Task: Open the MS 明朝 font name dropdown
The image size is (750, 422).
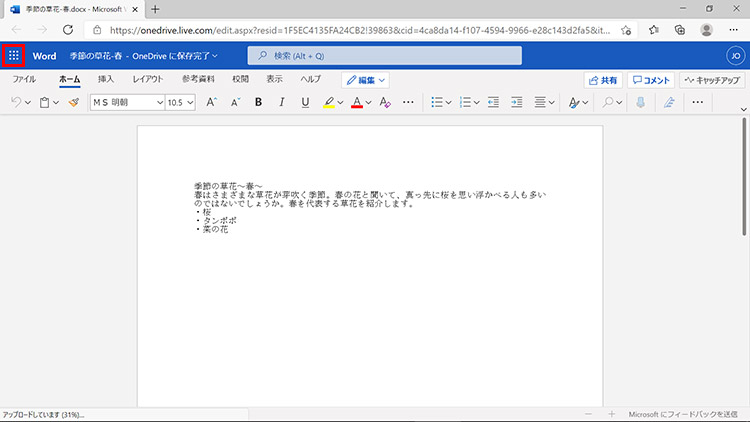Action: click(x=127, y=102)
